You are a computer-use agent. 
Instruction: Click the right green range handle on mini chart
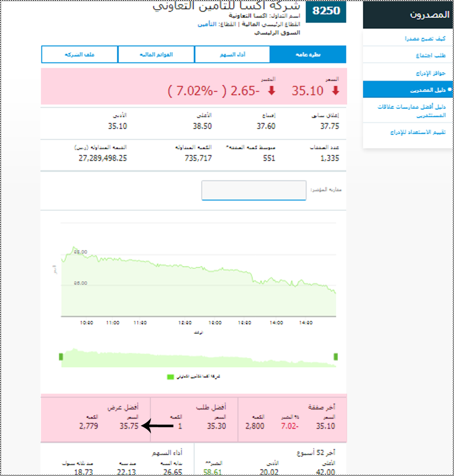[336, 357]
